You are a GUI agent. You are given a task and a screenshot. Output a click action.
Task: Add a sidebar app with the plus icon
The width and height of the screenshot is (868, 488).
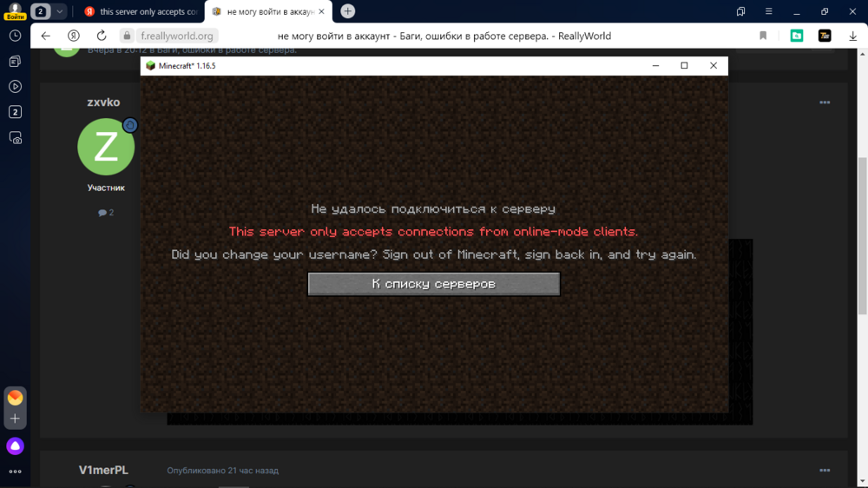pos(15,419)
